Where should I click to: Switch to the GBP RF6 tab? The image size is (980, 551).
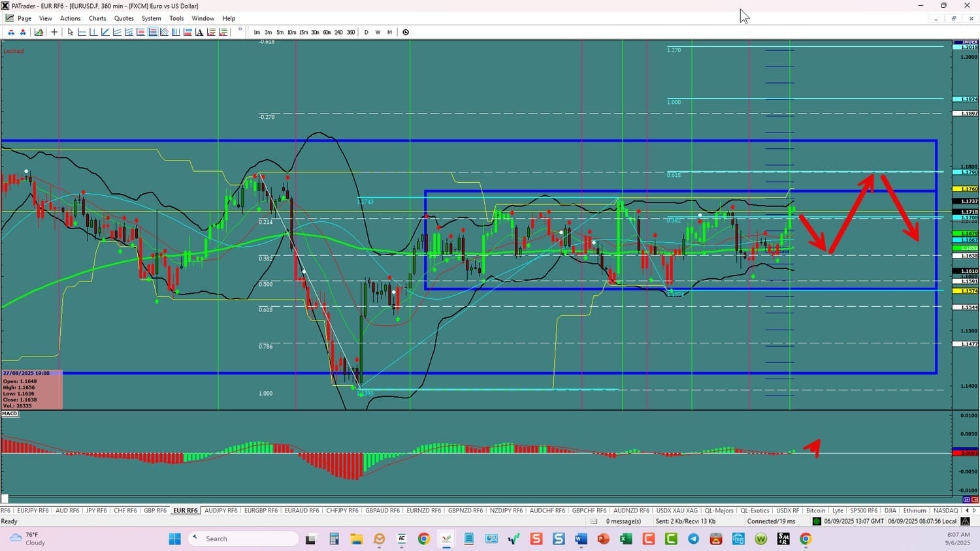(155, 511)
